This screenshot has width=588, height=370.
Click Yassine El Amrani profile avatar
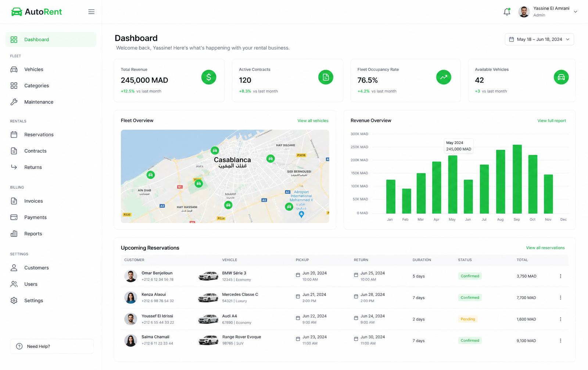pos(524,12)
